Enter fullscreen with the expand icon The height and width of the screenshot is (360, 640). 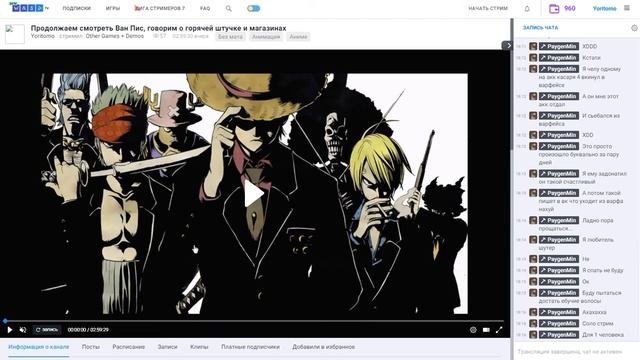click(499, 330)
